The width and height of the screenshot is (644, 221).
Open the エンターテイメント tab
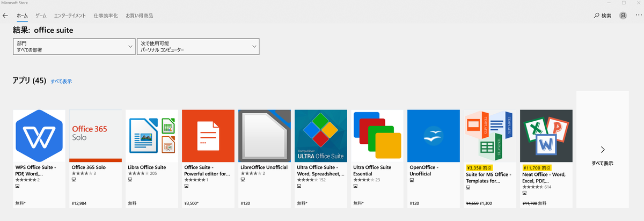[70, 16]
